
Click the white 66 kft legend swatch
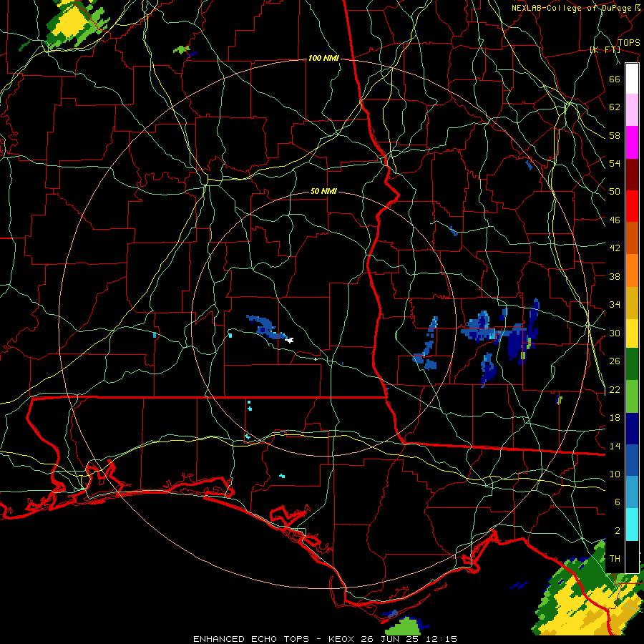[632, 79]
